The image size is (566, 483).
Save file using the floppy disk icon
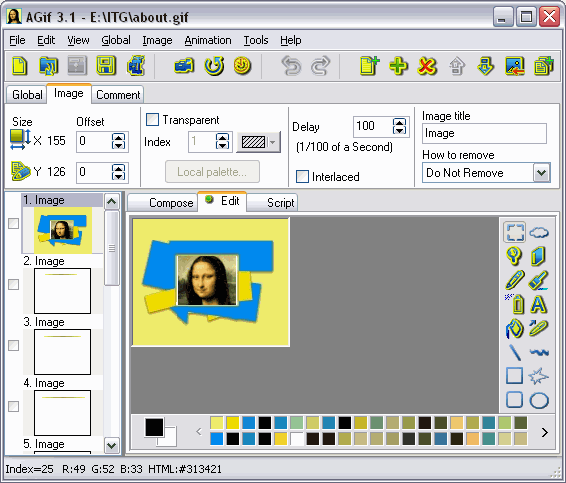coord(105,66)
